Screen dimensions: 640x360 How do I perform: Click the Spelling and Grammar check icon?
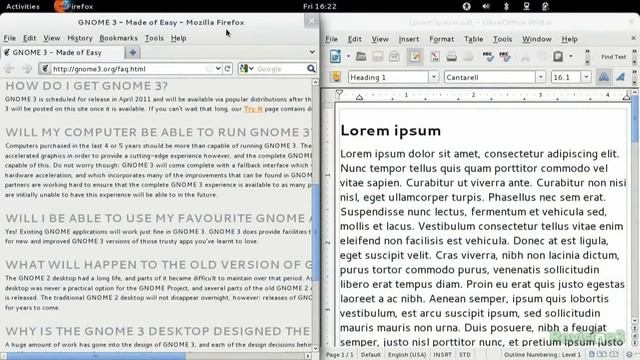pyautogui.click(x=488, y=56)
